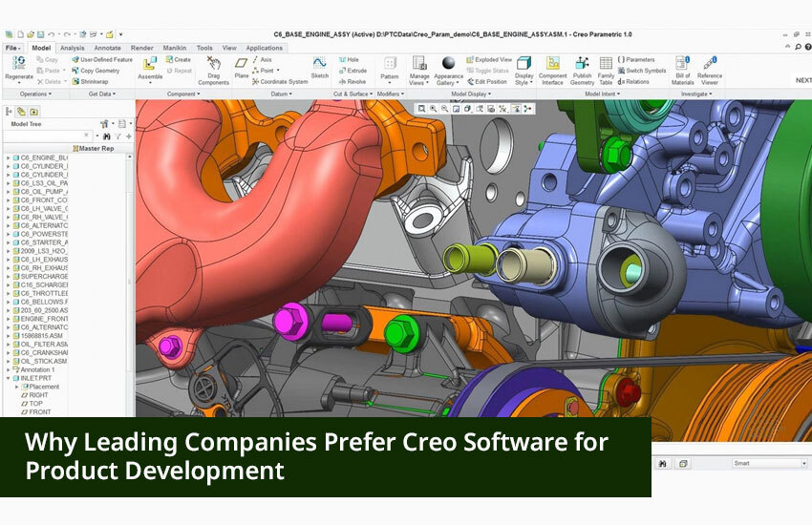Click Copy Geometry
The height and width of the screenshot is (525, 812).
click(96, 71)
